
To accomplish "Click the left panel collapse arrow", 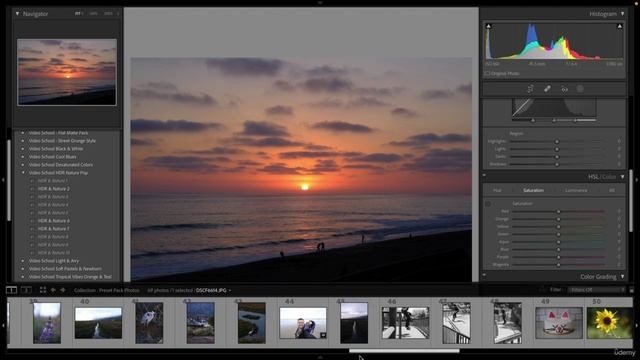I will [x=3, y=180].
